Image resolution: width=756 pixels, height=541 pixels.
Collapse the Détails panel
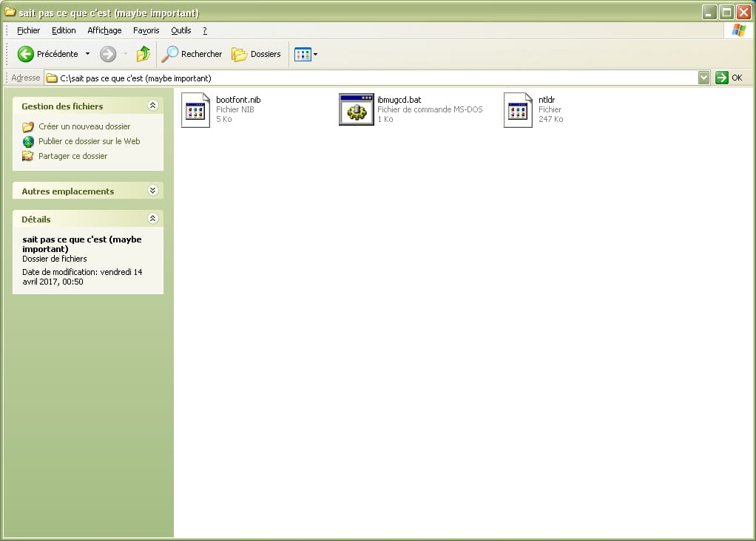point(153,219)
